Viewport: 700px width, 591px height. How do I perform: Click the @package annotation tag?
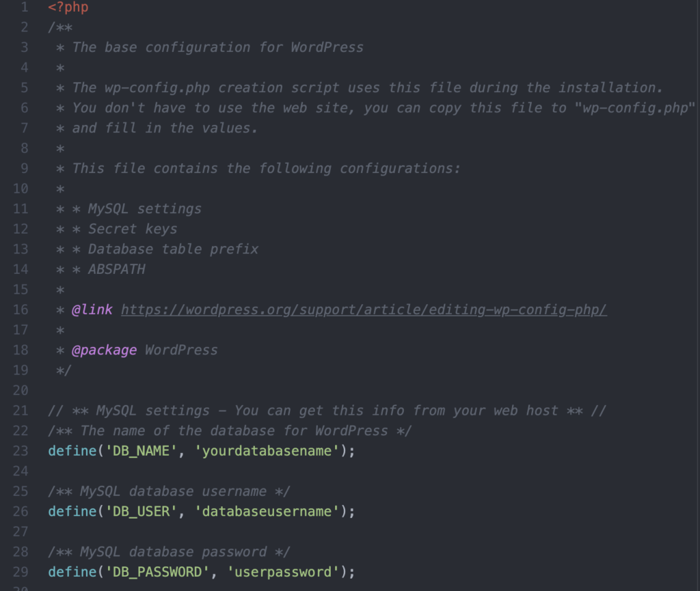pos(104,350)
